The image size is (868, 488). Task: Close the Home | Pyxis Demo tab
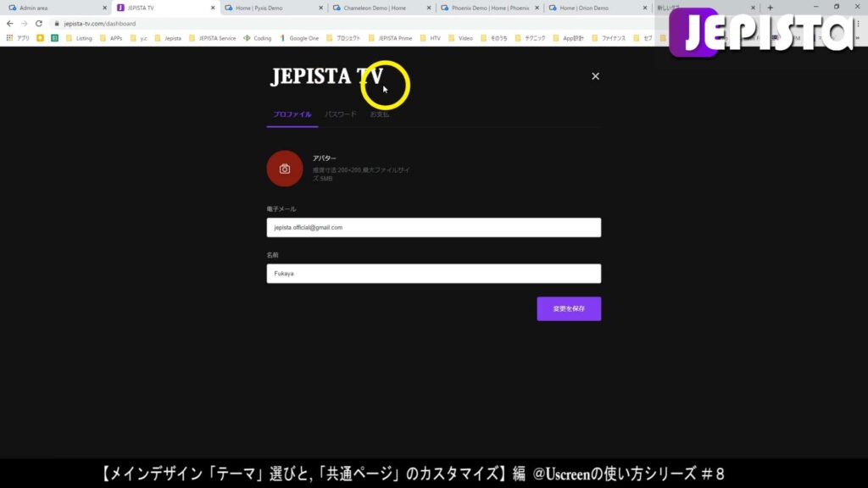[320, 8]
